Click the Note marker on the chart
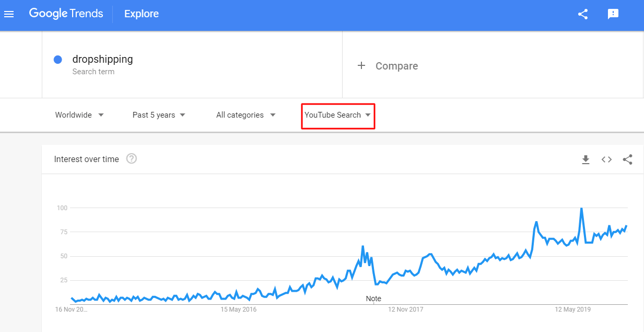644x332 pixels. pos(373,299)
